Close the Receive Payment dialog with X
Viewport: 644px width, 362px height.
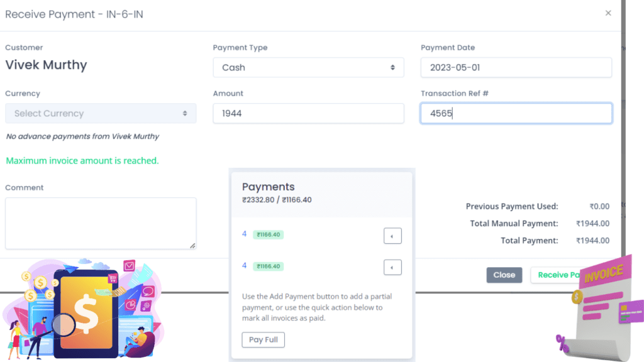click(608, 13)
